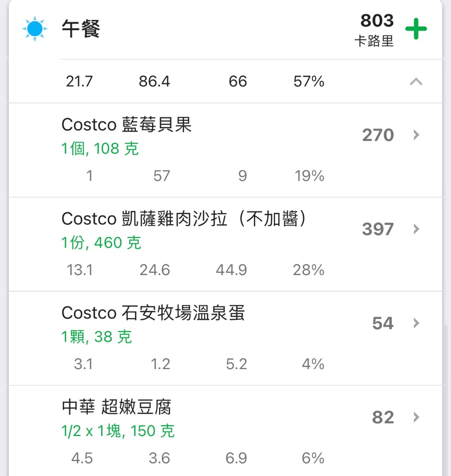Screen dimensions: 451x476
Task: Tap the 397 calorie value for salad
Action: coord(378,229)
